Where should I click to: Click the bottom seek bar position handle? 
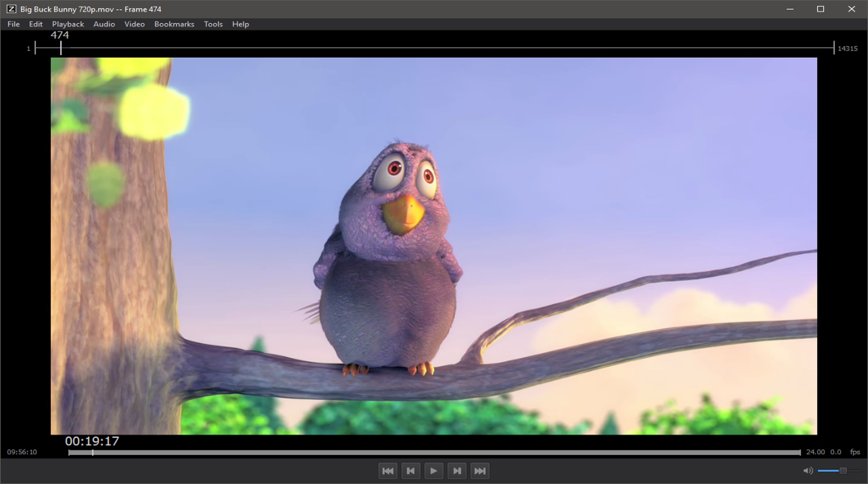pos(93,453)
